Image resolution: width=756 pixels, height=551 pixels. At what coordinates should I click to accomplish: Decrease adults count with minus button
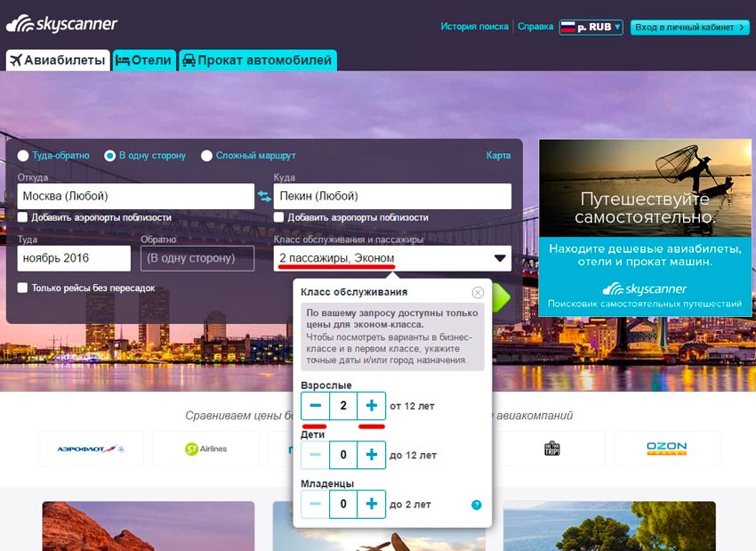315,406
